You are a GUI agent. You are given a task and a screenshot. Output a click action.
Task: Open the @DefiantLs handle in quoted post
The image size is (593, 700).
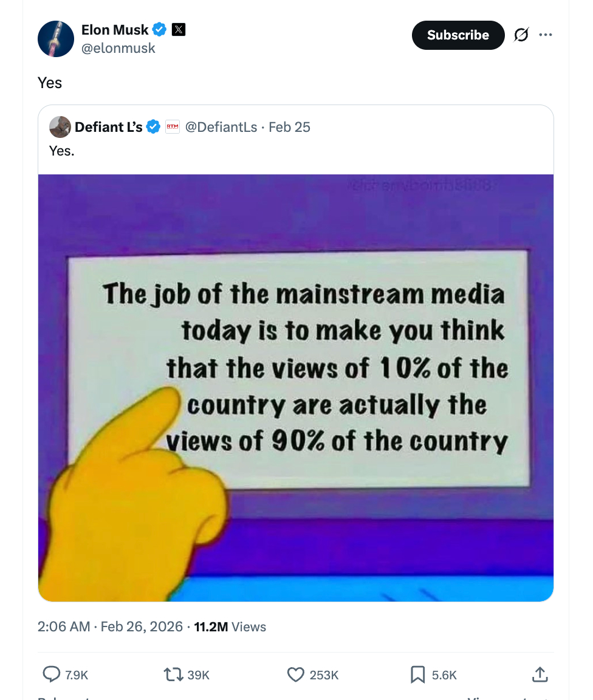tap(221, 127)
